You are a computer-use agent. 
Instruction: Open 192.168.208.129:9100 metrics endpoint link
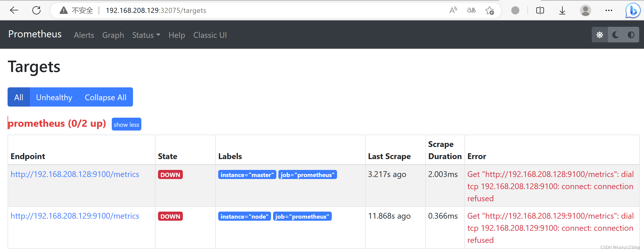click(75, 216)
